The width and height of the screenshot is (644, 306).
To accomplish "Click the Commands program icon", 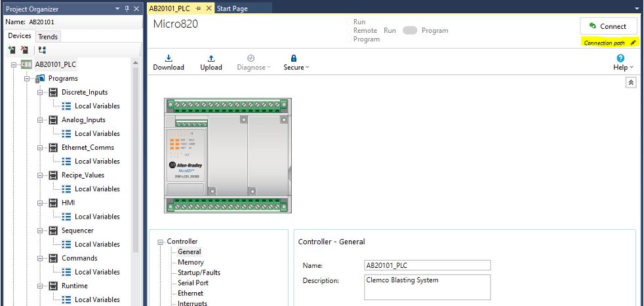I will coord(53,258).
